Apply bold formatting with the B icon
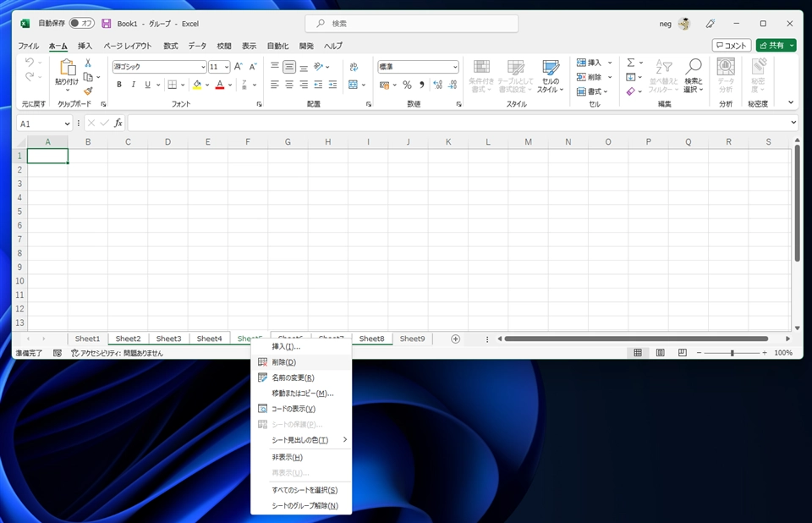812x523 pixels. pos(119,85)
